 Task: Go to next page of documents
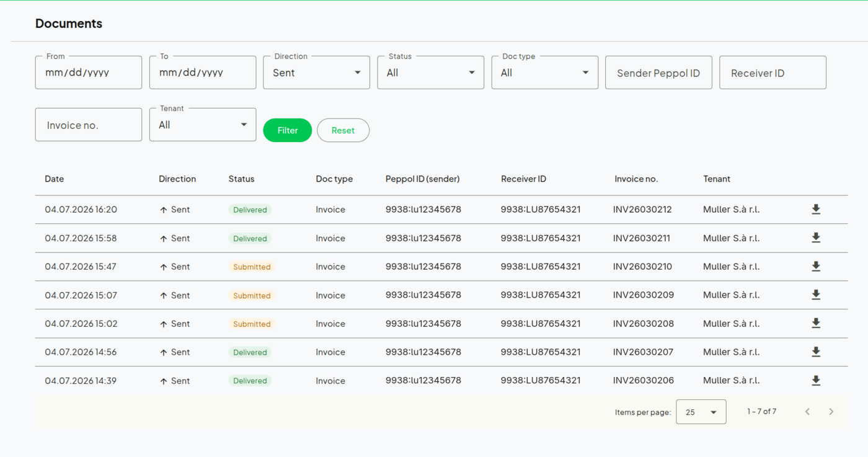tap(831, 412)
